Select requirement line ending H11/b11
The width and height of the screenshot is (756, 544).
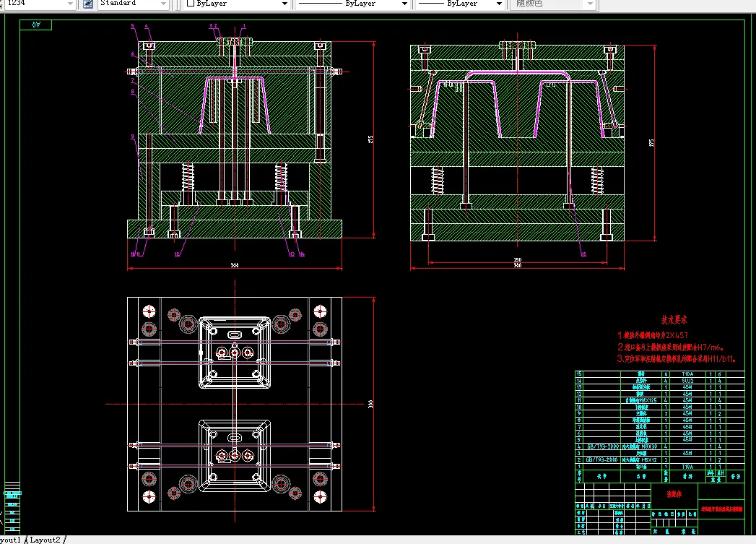pyautogui.click(x=676, y=359)
